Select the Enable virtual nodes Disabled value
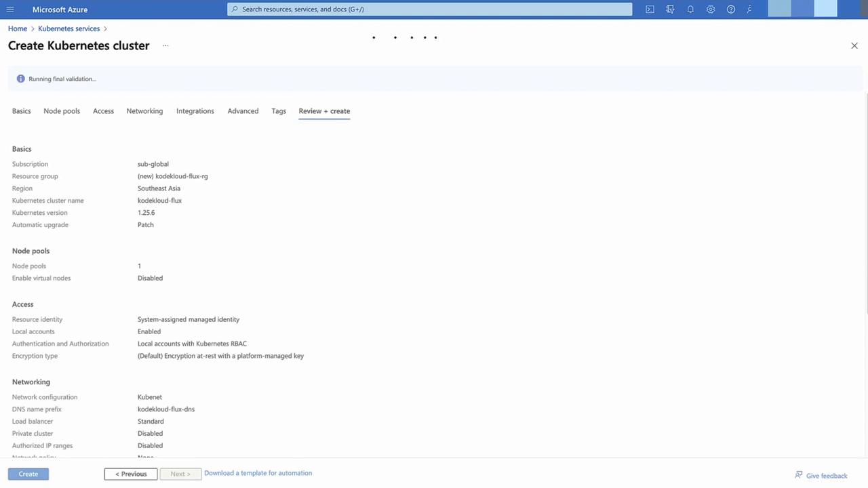 pyautogui.click(x=150, y=278)
